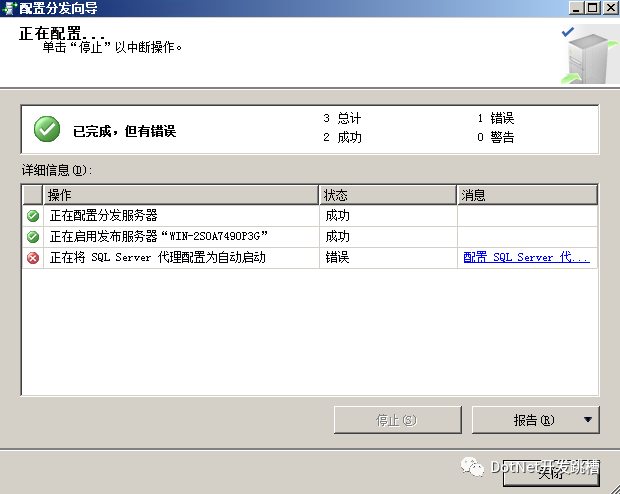This screenshot has height=494, width=620.
Task: Click the server graphic in wizard header
Action: click(590, 54)
